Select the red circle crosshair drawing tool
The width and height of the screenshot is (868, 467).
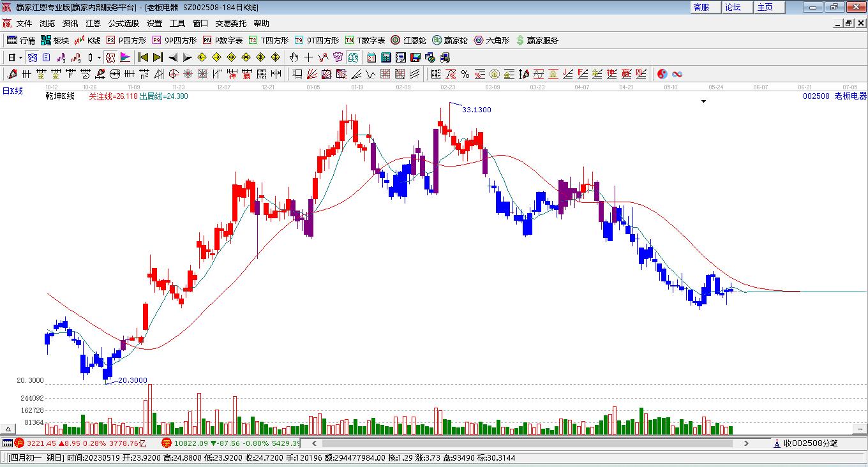coord(173,74)
